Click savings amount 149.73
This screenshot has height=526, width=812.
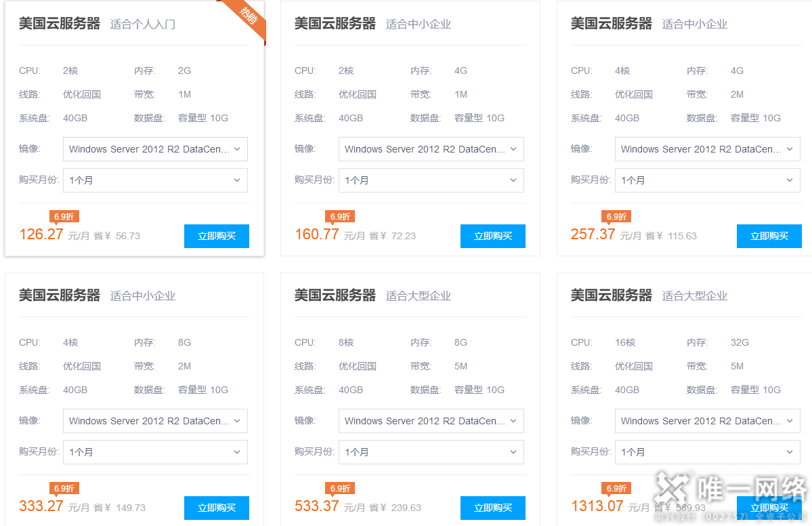(x=131, y=508)
